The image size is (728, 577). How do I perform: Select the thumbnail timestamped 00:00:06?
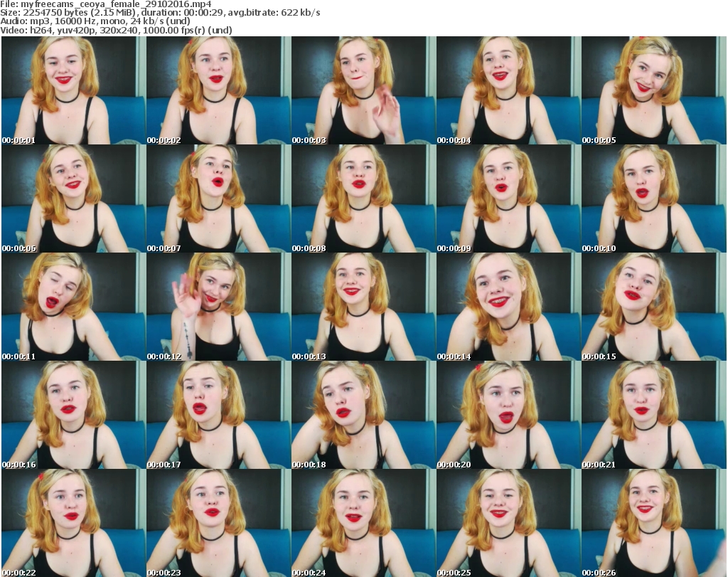click(x=73, y=198)
